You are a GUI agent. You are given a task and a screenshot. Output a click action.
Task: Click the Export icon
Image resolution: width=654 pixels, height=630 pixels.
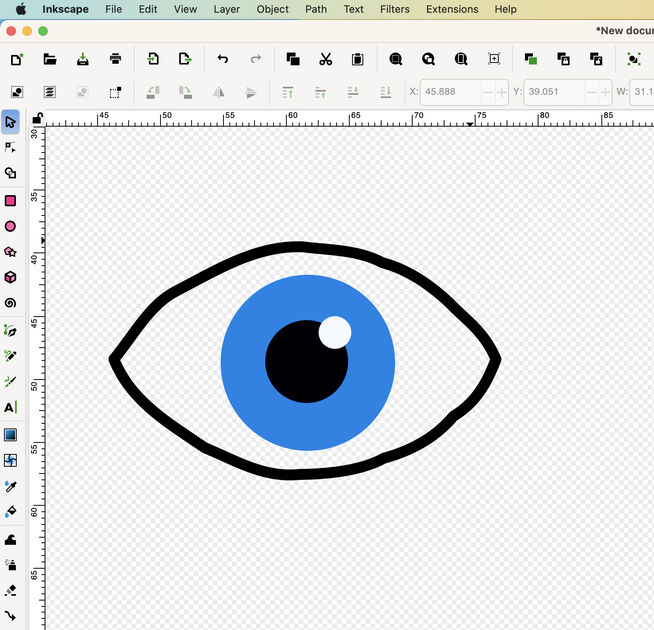185,59
